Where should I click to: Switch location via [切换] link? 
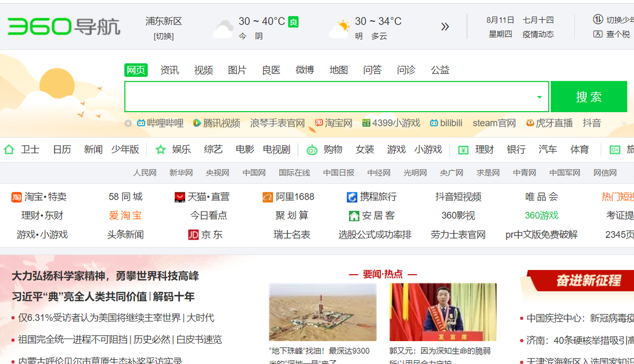click(164, 36)
